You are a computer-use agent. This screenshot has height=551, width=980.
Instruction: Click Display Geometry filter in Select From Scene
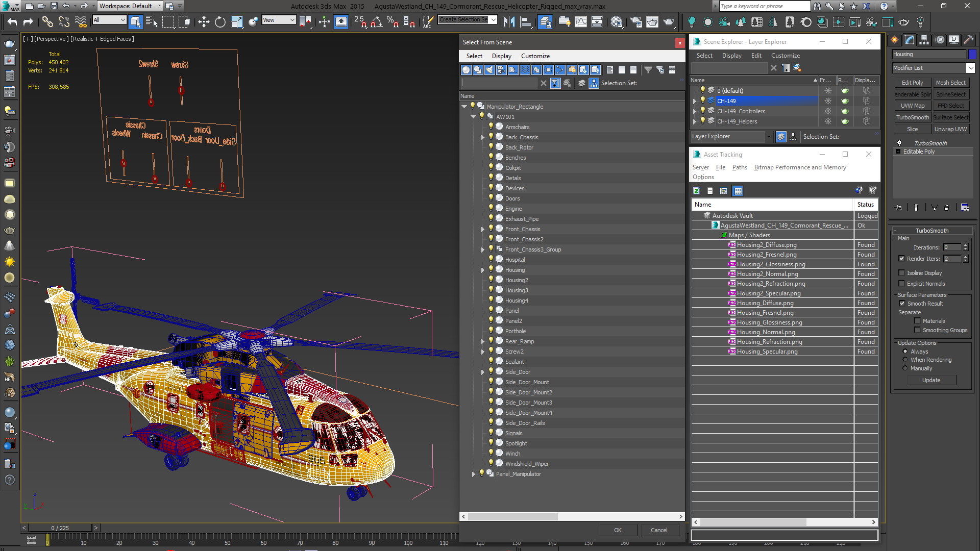(x=465, y=70)
